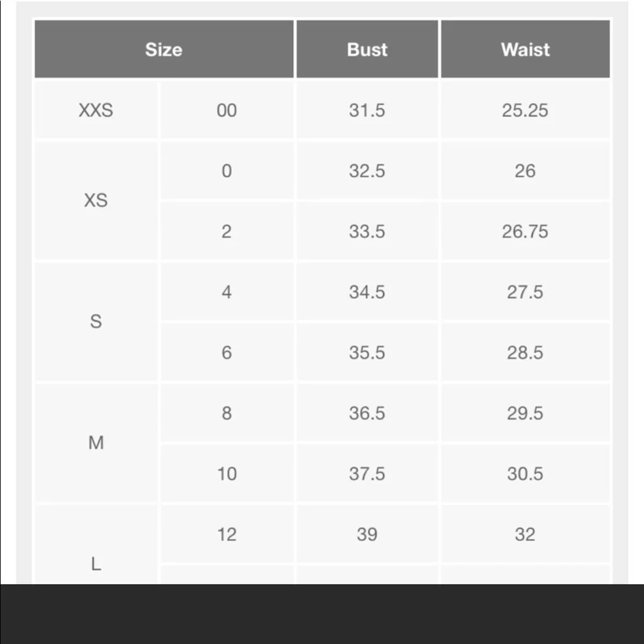Click the Bust column header

pos(367,49)
